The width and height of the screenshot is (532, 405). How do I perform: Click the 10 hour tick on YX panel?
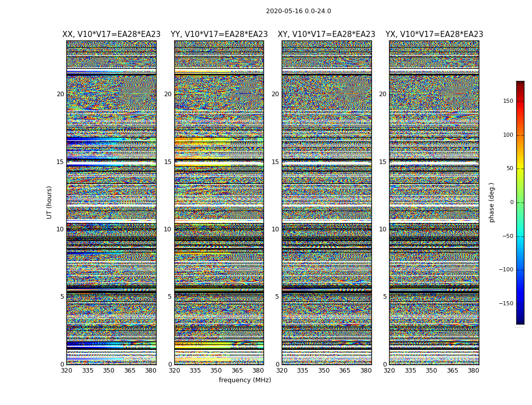383,229
